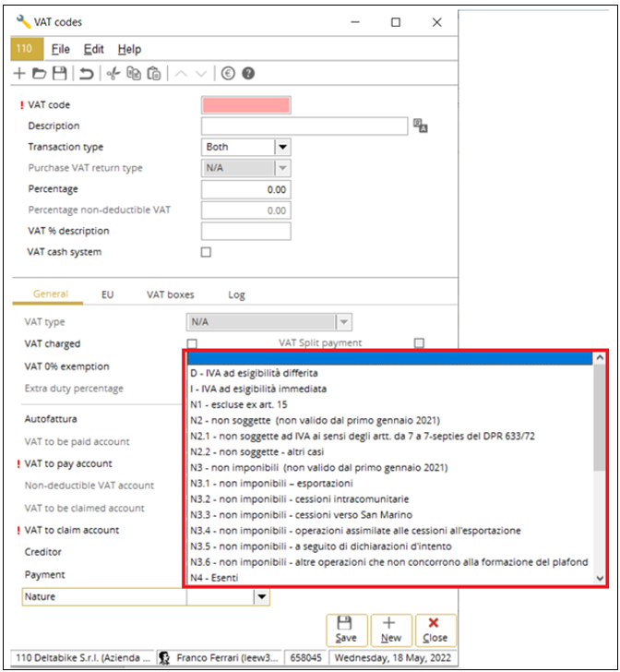
Task: Open the VAT type dropdown
Action: [x=343, y=322]
